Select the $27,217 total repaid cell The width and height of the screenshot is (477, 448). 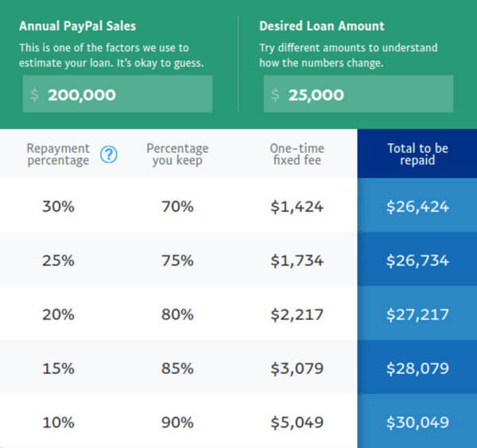417,314
